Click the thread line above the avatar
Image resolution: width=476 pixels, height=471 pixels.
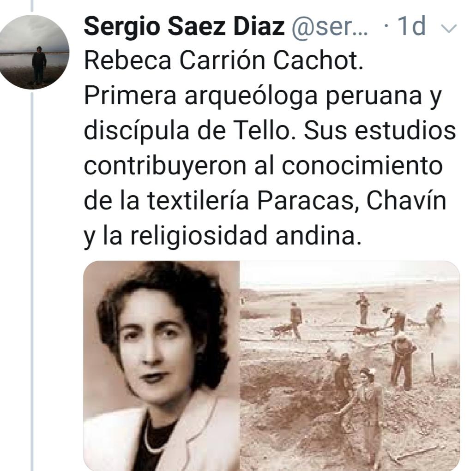(32, 6)
